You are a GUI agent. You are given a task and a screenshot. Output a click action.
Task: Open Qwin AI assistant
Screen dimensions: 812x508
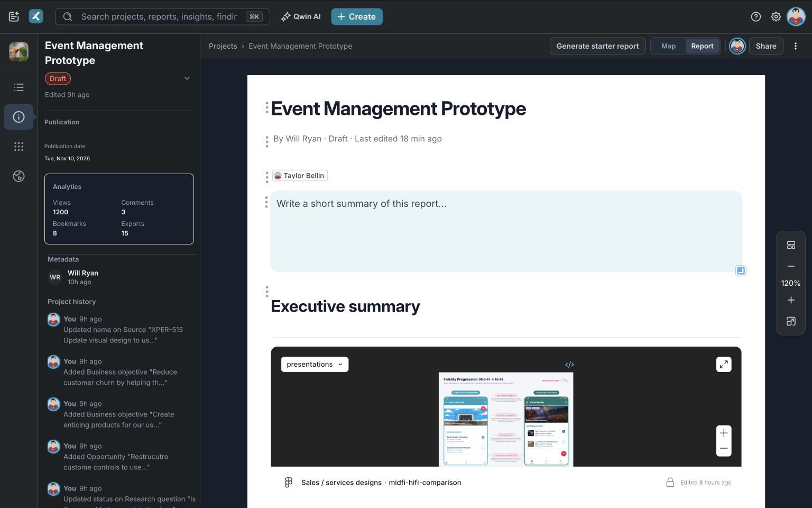tap(301, 16)
